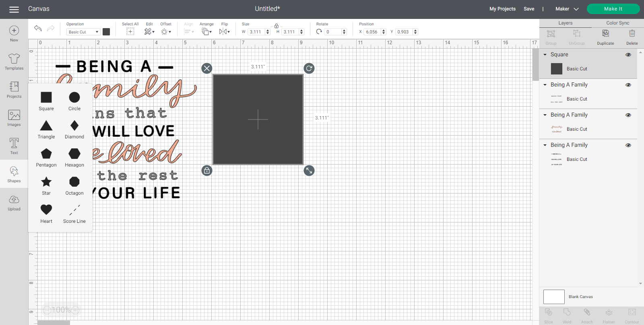Click the Square layer color swatch
The image size is (644, 325).
point(557,69)
